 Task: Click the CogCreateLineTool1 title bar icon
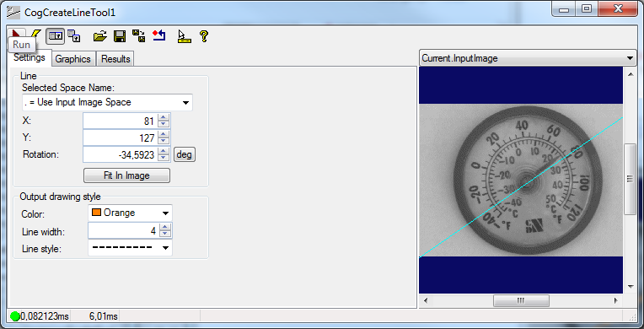click(x=13, y=13)
